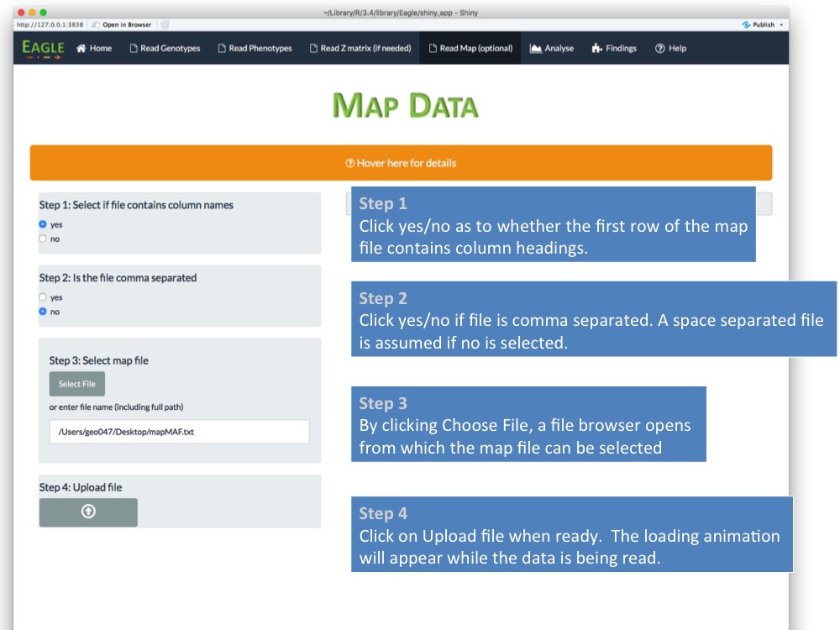840x630 pixels.
Task: Click the upload arrow button under Step 4
Action: (x=88, y=512)
